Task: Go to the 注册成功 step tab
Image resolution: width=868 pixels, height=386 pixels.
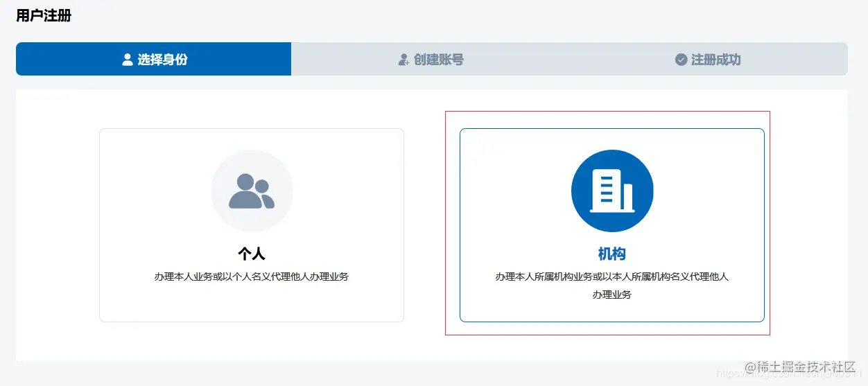Action: pyautogui.click(x=709, y=59)
